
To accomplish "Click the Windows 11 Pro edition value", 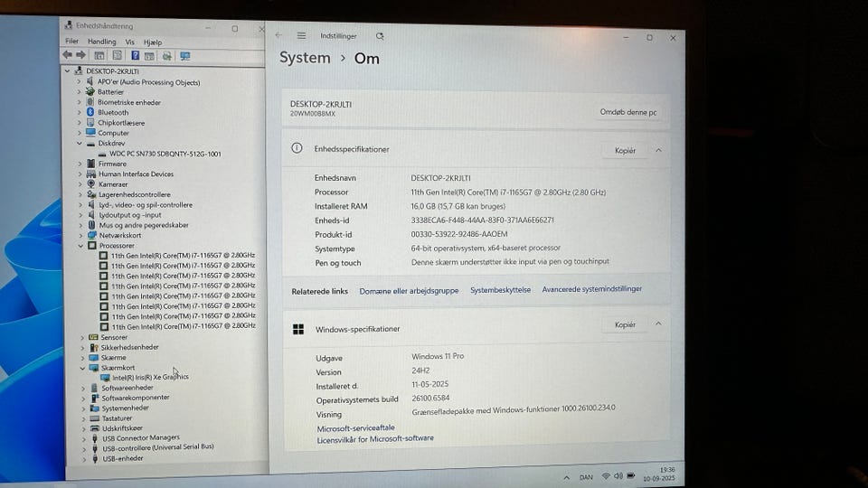I will [x=438, y=356].
